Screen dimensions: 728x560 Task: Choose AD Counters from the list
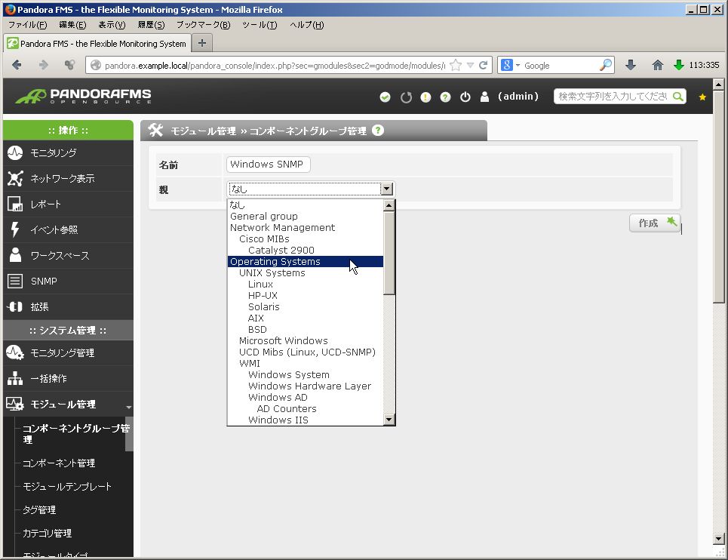point(306,408)
